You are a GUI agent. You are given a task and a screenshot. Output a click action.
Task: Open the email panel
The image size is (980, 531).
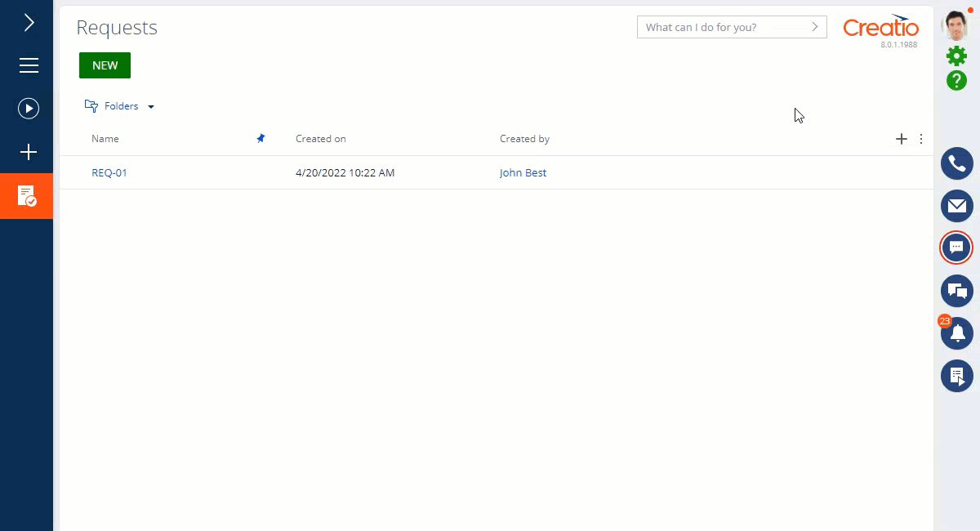click(x=957, y=206)
